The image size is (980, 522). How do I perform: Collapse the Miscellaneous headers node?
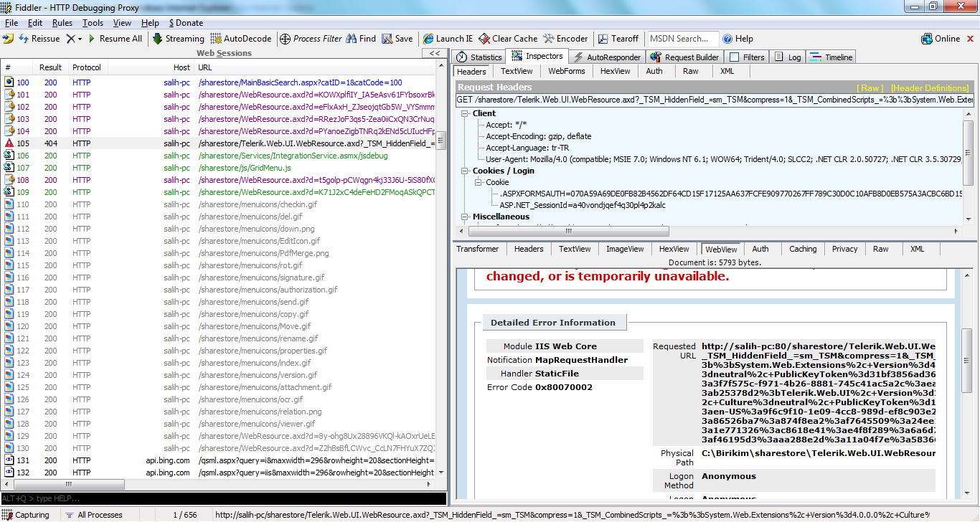pyautogui.click(x=465, y=217)
